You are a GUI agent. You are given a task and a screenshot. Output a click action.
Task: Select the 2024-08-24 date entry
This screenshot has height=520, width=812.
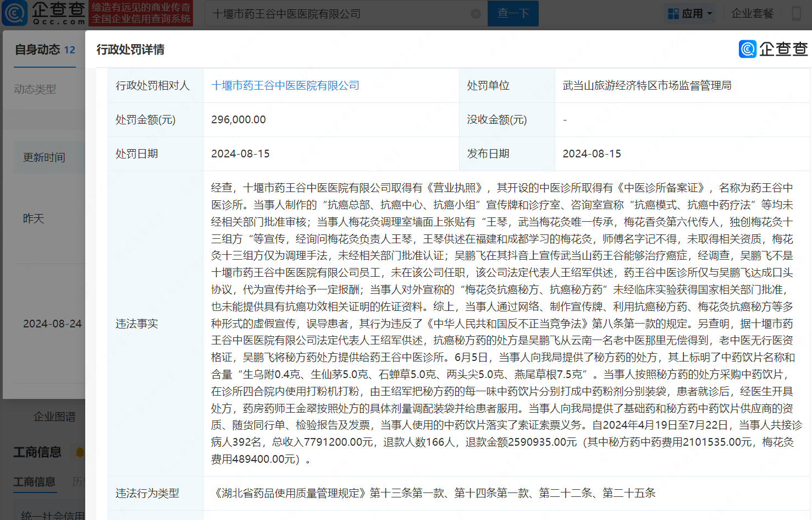52,324
